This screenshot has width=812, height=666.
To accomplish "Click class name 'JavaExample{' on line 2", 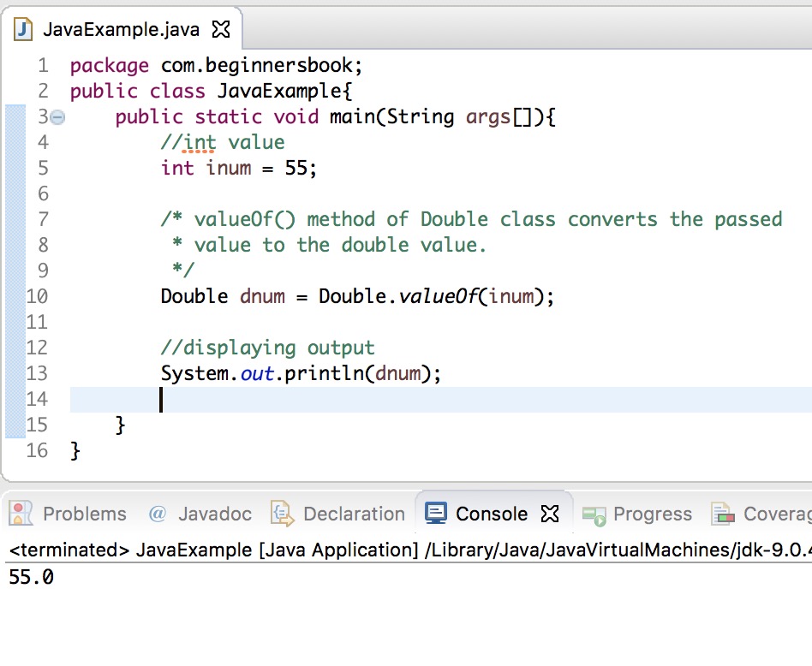I will 285,92.
